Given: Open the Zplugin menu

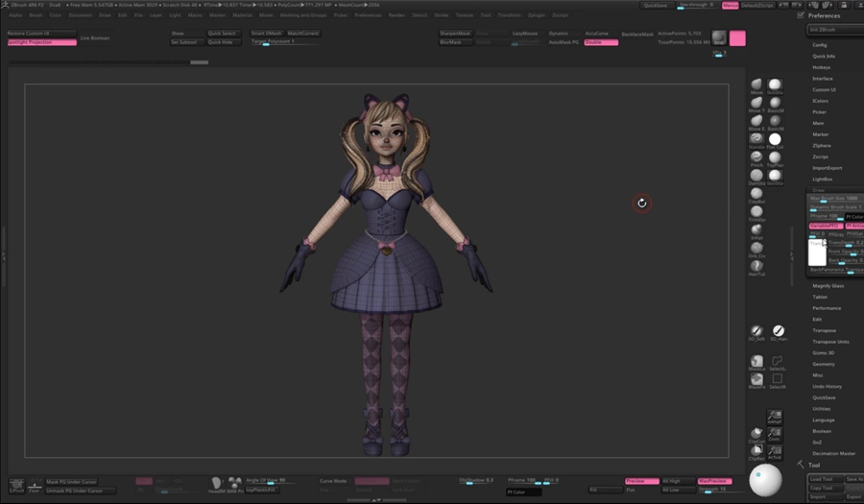Looking at the screenshot, I should pyautogui.click(x=536, y=15).
